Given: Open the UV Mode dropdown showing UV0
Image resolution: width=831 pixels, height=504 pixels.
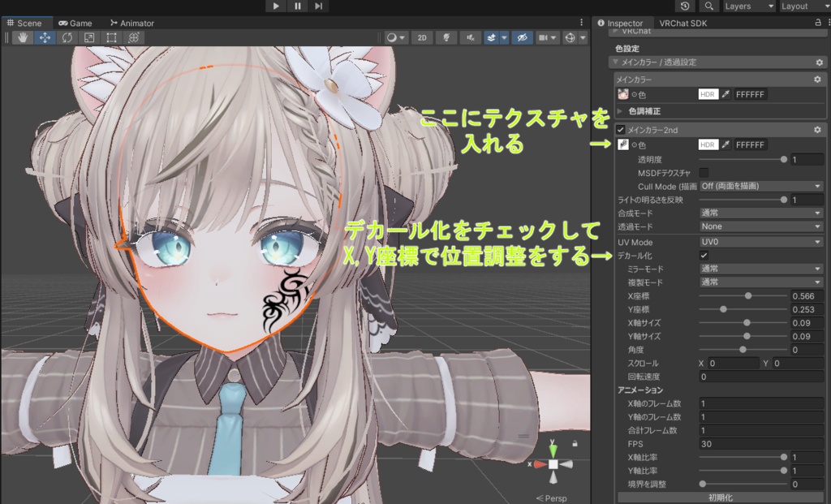Looking at the screenshot, I should 760,241.
